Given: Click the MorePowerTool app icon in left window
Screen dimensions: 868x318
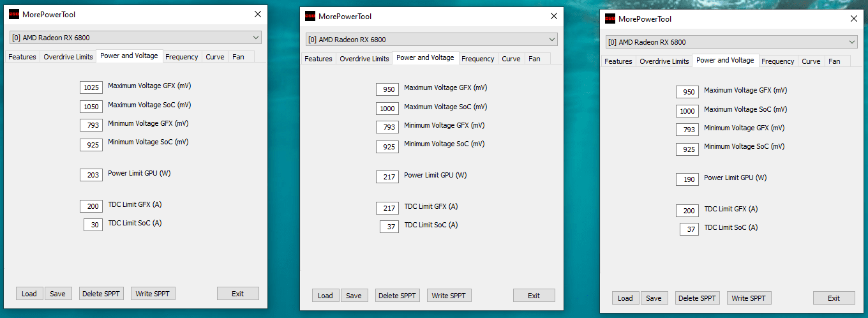Looking at the screenshot, I should click(x=14, y=14).
